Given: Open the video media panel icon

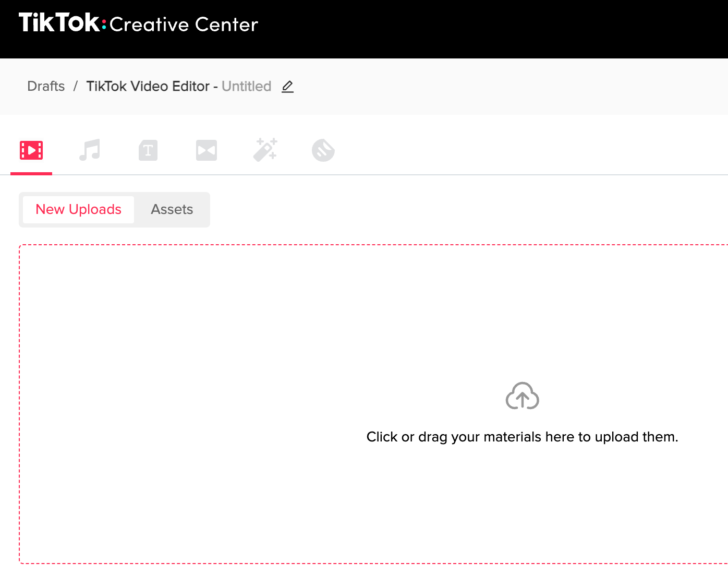Looking at the screenshot, I should (31, 150).
